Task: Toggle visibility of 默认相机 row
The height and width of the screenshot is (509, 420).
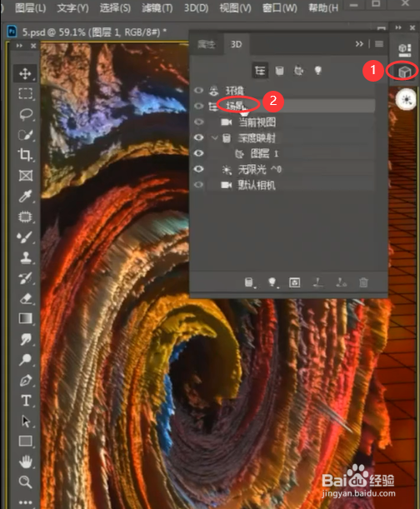Action: coord(199,185)
